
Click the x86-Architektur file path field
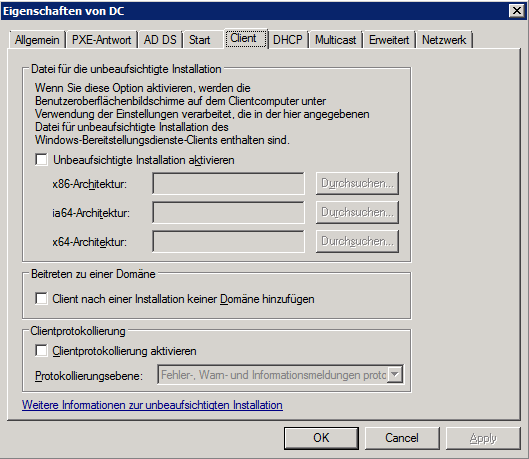point(228,183)
